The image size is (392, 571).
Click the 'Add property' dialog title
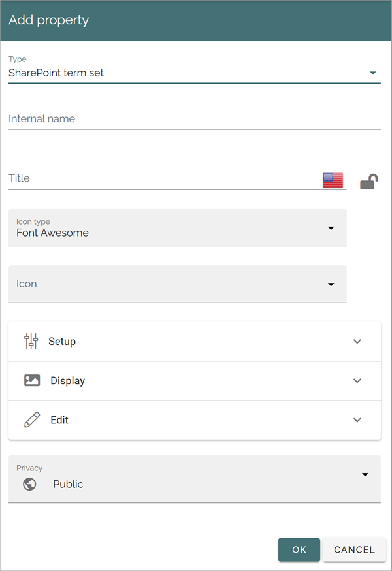tap(49, 20)
